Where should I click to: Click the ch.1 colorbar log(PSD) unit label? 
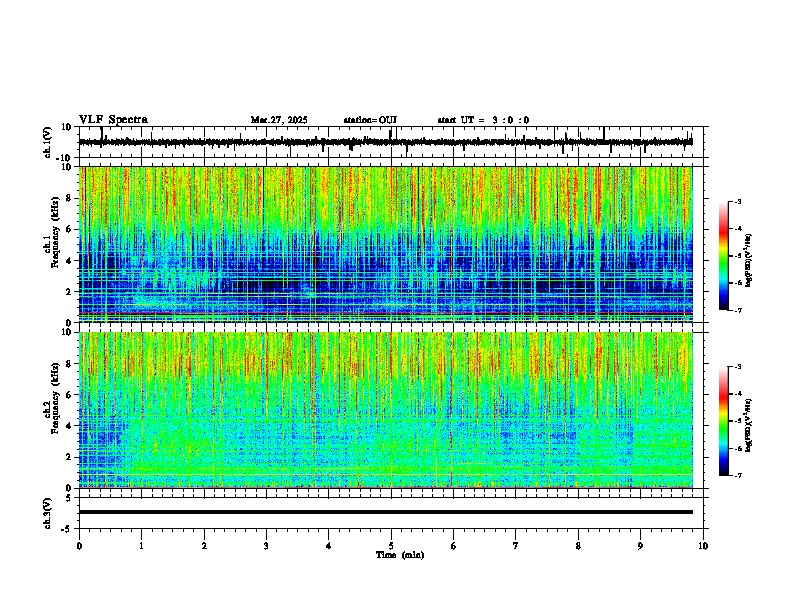click(748, 261)
